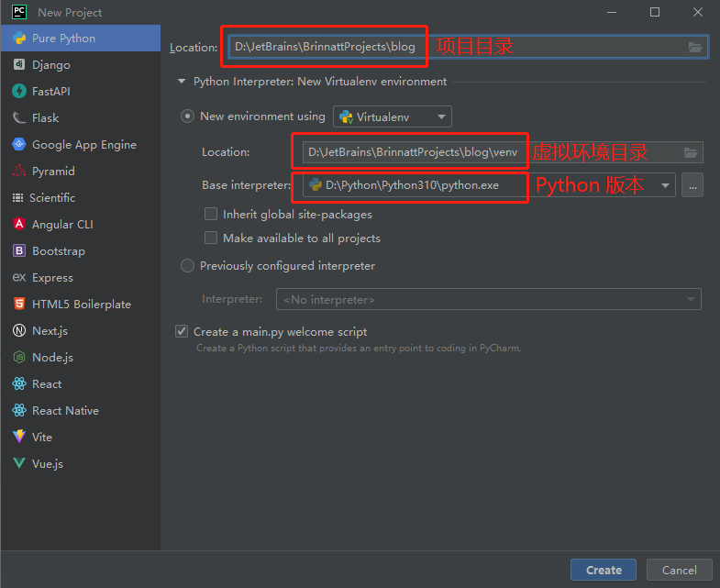
Task: Click the Cancel button
Action: [679, 570]
